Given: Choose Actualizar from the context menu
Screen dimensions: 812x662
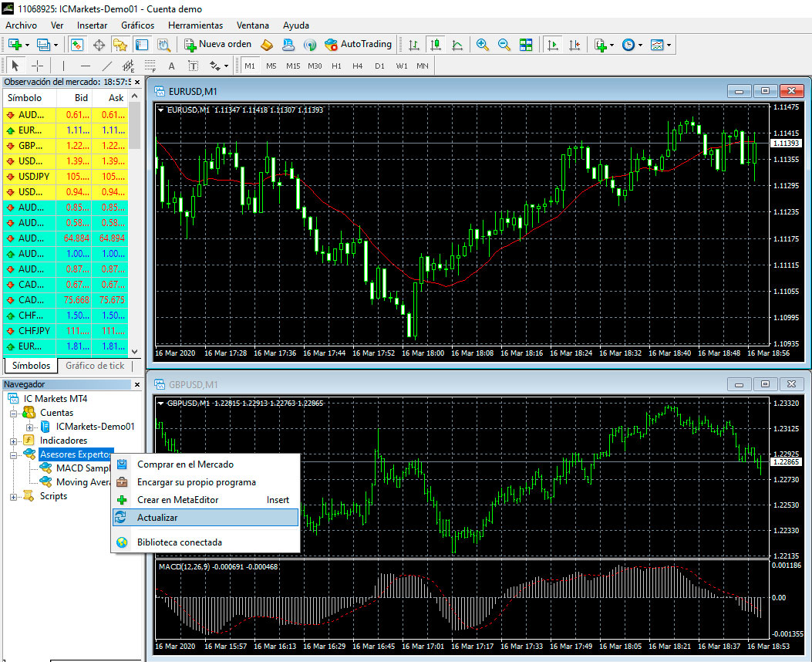Looking at the screenshot, I should pyautogui.click(x=157, y=517).
